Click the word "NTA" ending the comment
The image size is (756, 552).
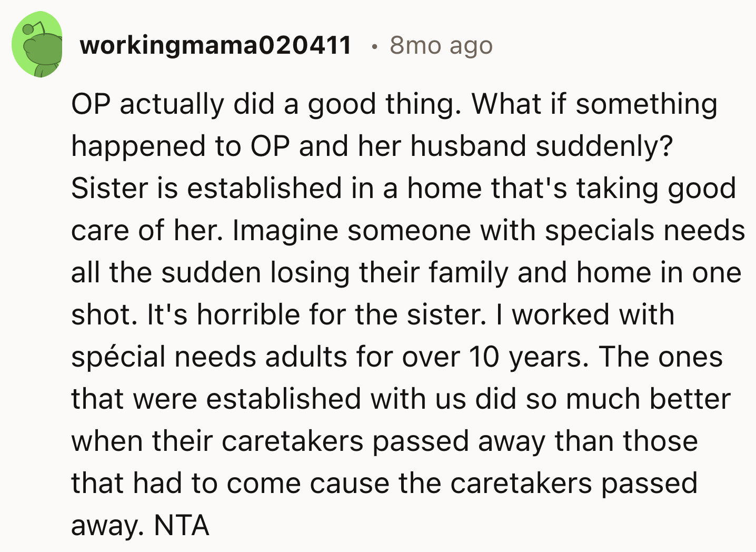182,525
